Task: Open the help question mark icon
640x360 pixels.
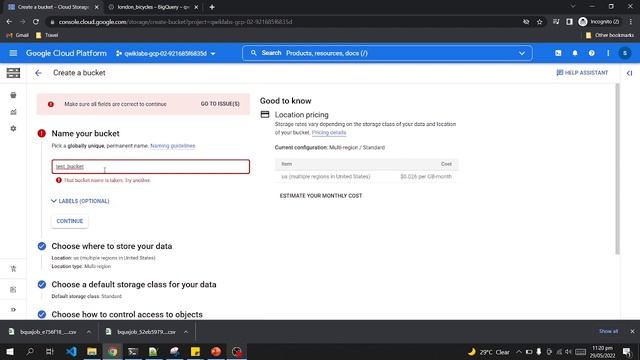Action: (591, 53)
